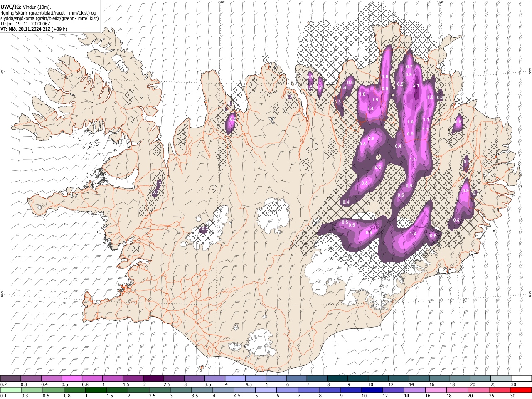Pick the deep blue 10–12 rain legend swatch

[x=373, y=390]
